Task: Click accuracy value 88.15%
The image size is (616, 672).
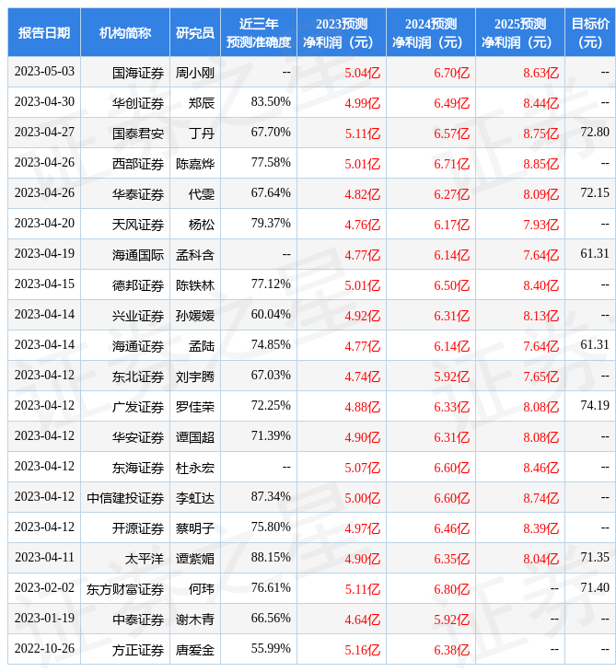Action: click(271, 558)
